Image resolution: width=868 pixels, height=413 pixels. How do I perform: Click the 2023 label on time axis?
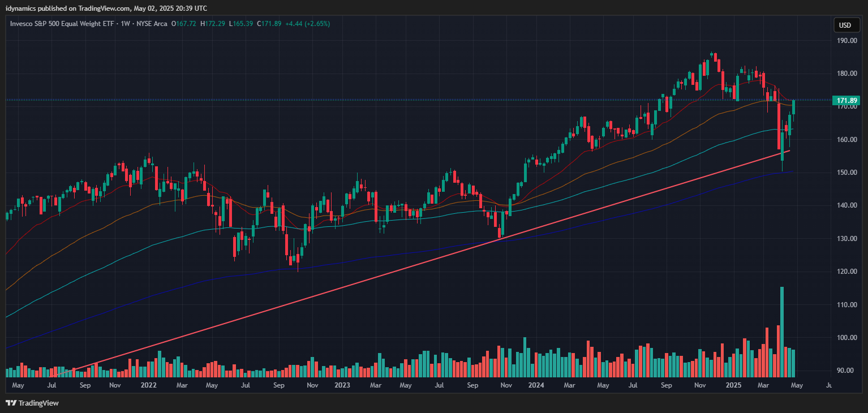(x=342, y=385)
